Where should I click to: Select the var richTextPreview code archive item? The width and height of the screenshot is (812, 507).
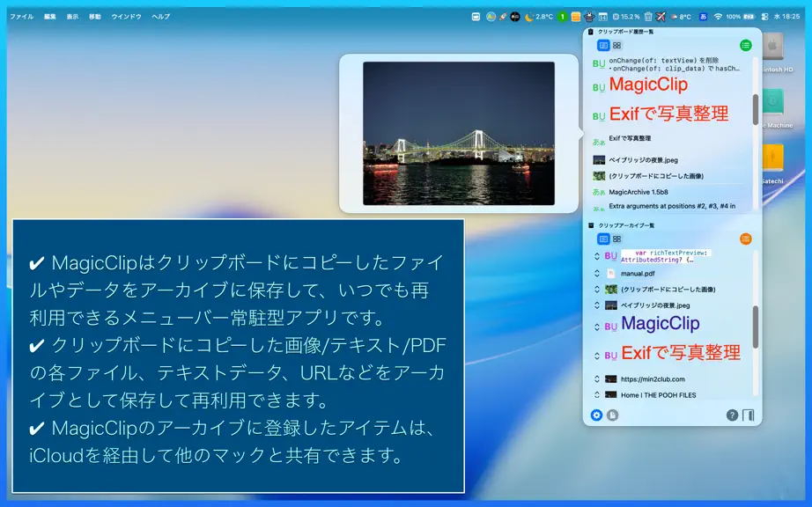pyautogui.click(x=664, y=256)
